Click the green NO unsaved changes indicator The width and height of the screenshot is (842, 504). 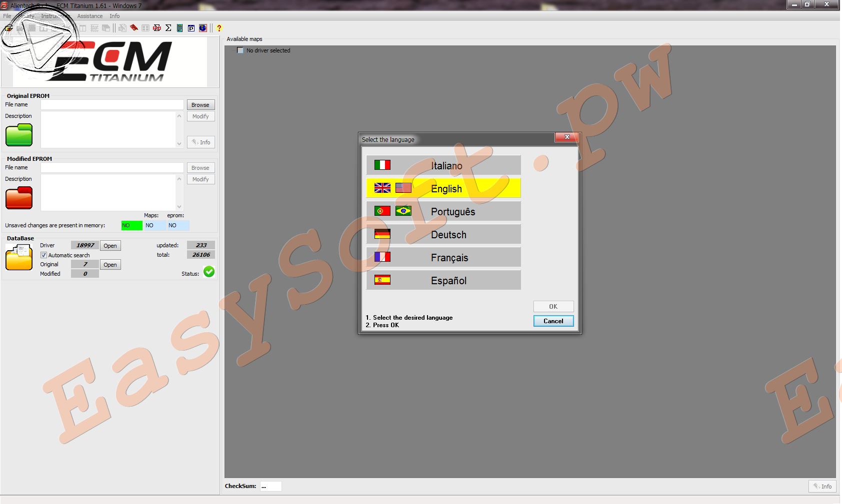tap(132, 226)
